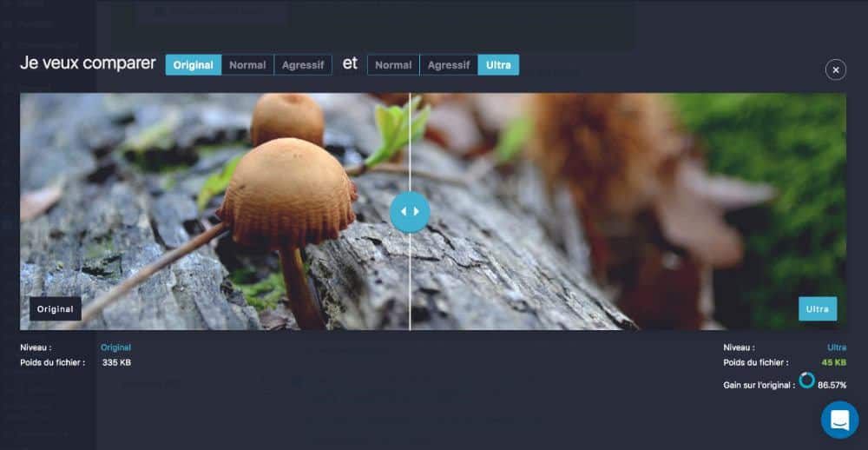
Task: Select Normal in the first comparison group
Action: pyautogui.click(x=247, y=65)
